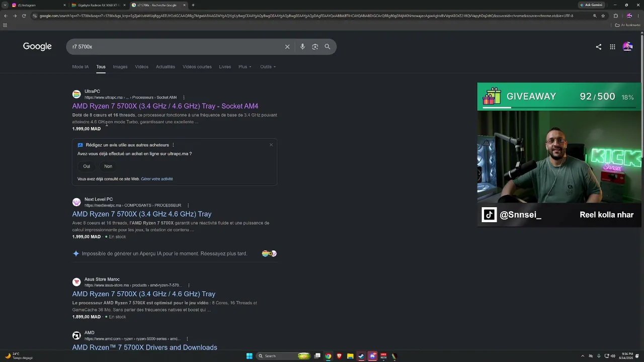Open the taskbar clock and date

pos(626,356)
